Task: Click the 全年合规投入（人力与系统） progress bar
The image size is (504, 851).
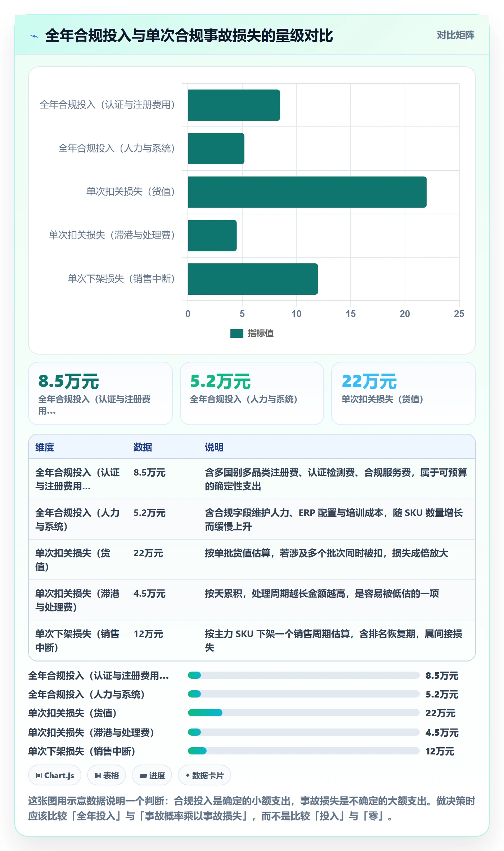Action: 303,694
